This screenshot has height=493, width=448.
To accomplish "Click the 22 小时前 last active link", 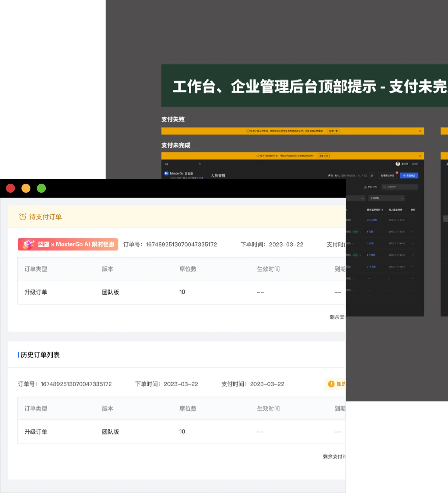I will click(372, 220).
